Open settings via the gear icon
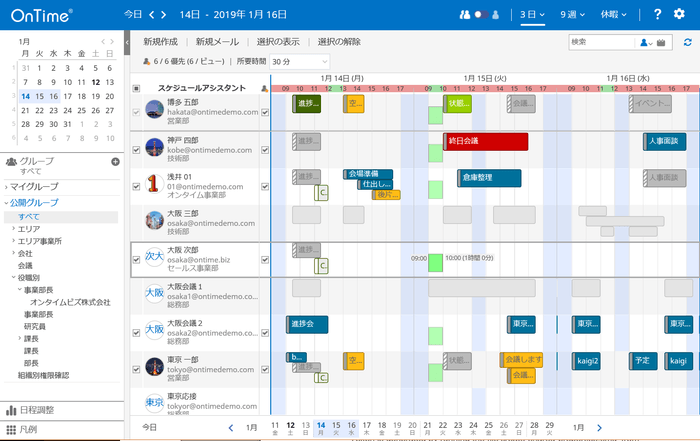Viewport: 700px width, 441px height. click(x=680, y=15)
